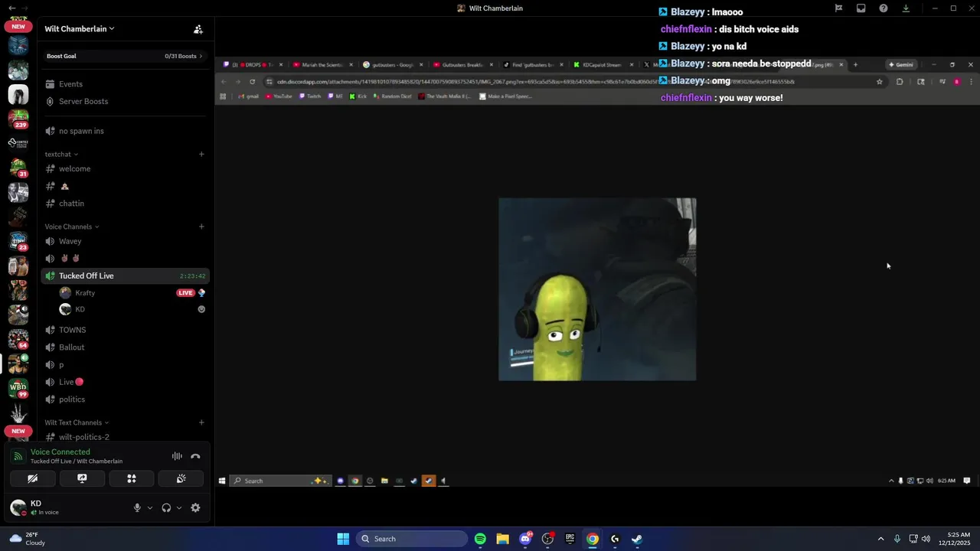Show hidden system tray icons chevron

point(880,539)
